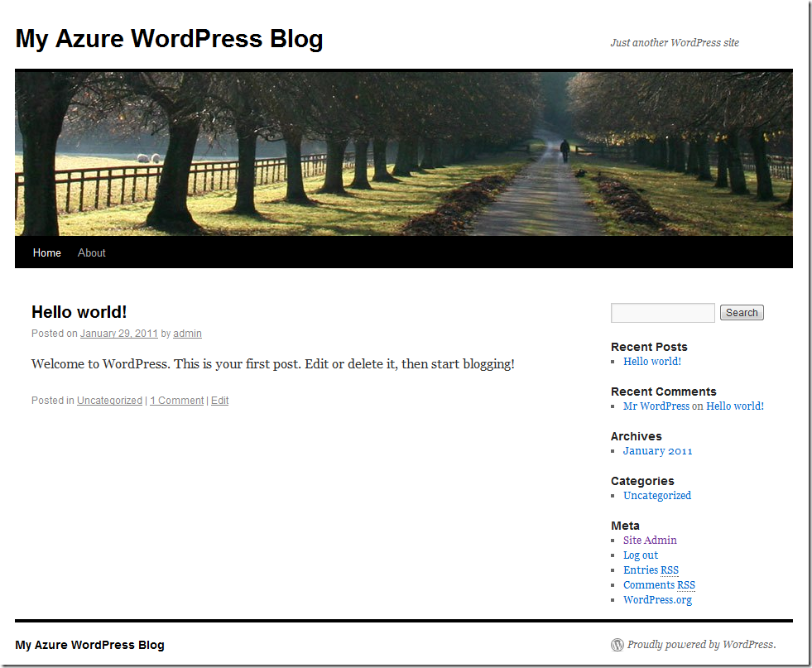
Task: Open the 1 Comment link
Action: coord(176,401)
